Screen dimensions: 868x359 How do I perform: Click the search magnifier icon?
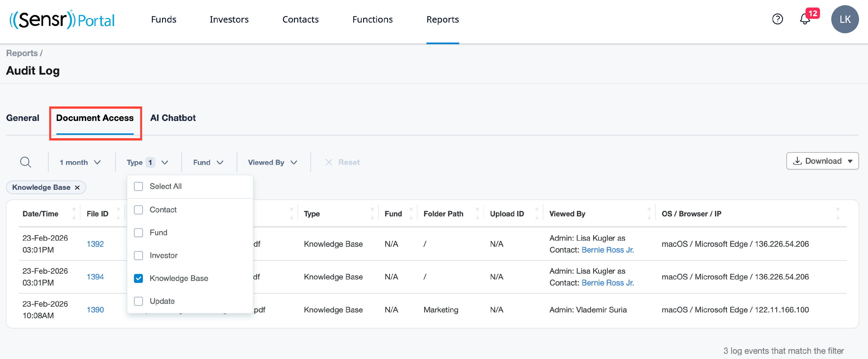tap(26, 162)
